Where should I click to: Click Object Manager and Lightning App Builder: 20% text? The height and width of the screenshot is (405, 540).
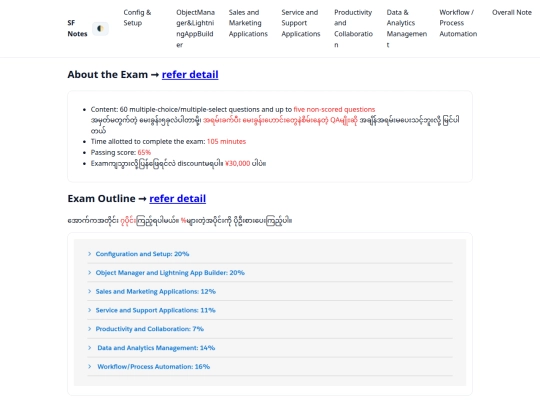[x=170, y=273]
